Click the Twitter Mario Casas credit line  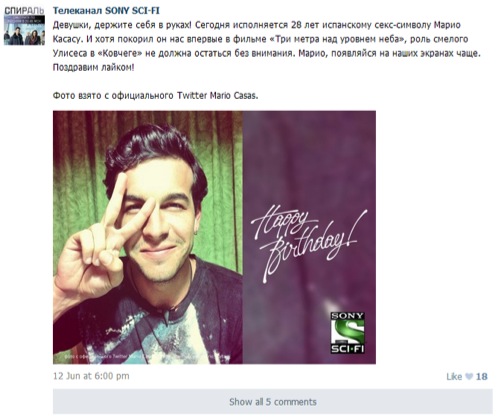155,96
